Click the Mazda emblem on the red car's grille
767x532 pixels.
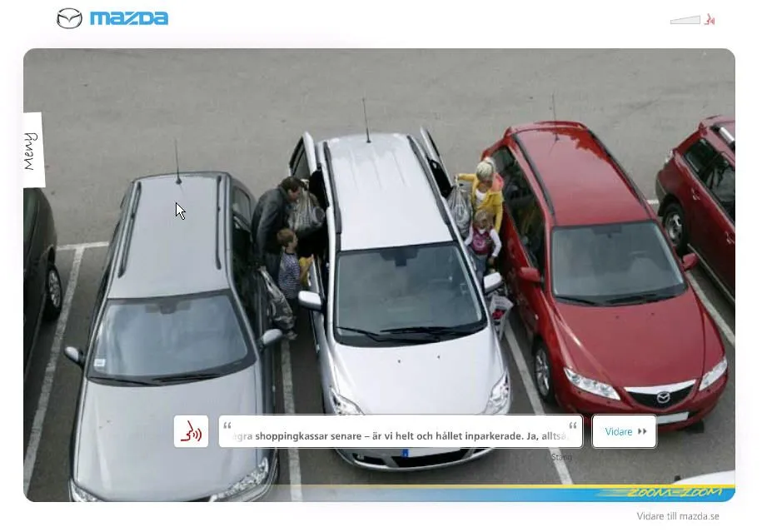(x=663, y=397)
